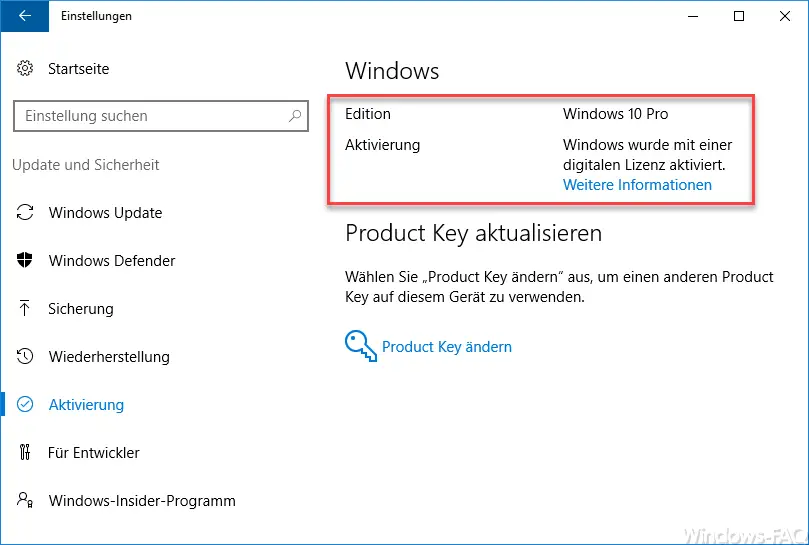The width and height of the screenshot is (809, 545).
Task: Click the Für Entwickler tools icon
Action: coord(25,452)
